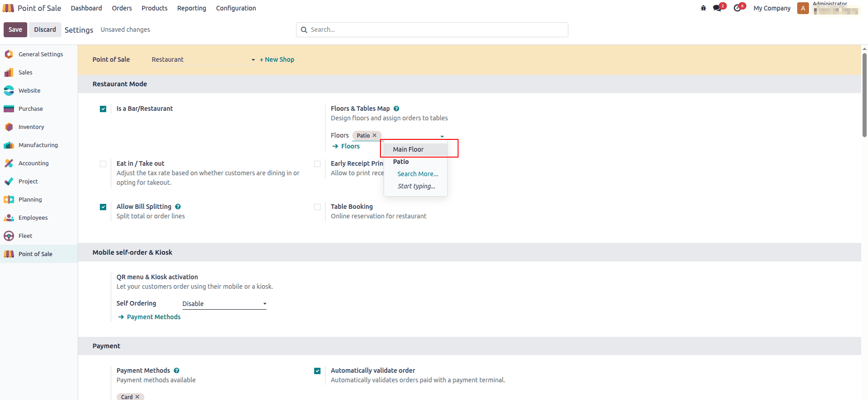Remove the Patio floor tag
Image resolution: width=868 pixels, height=400 pixels.
375,135
